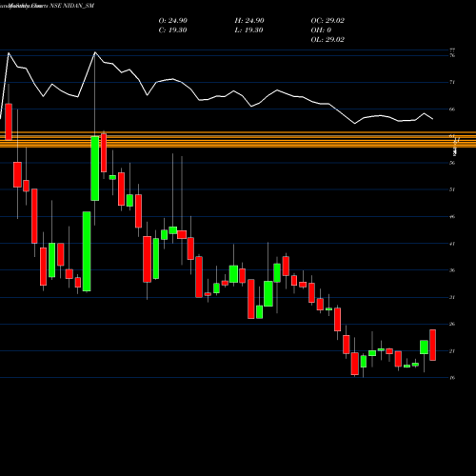Screen dimensions: 476x476
Task: Click the OH: 0 reading
Action: [321, 30]
